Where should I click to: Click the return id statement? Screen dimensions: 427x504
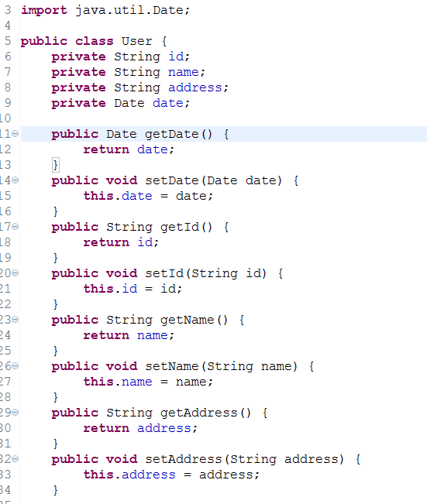coord(121,242)
